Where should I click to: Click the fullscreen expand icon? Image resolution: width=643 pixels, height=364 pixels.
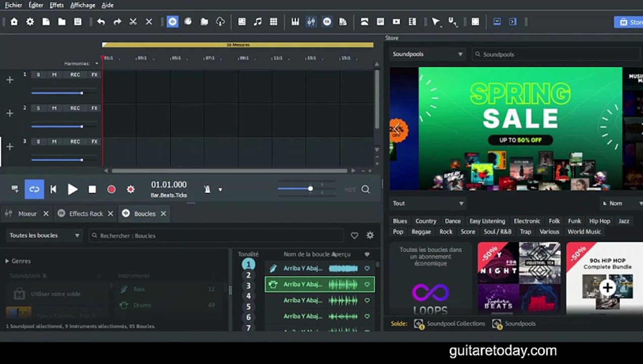coord(475,22)
